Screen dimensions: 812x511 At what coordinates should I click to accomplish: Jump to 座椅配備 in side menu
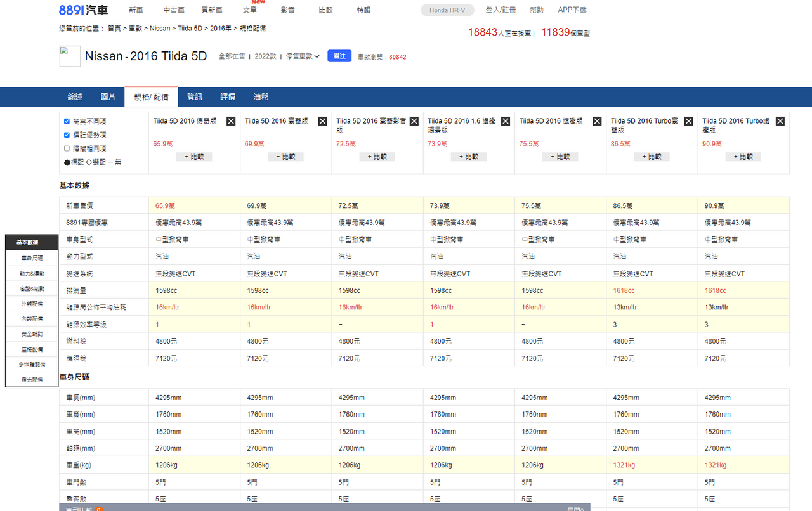click(32, 349)
